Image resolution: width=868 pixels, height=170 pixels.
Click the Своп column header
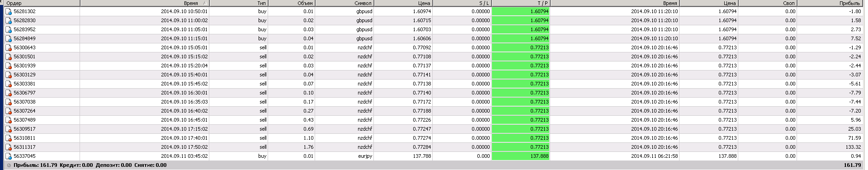[768, 3]
